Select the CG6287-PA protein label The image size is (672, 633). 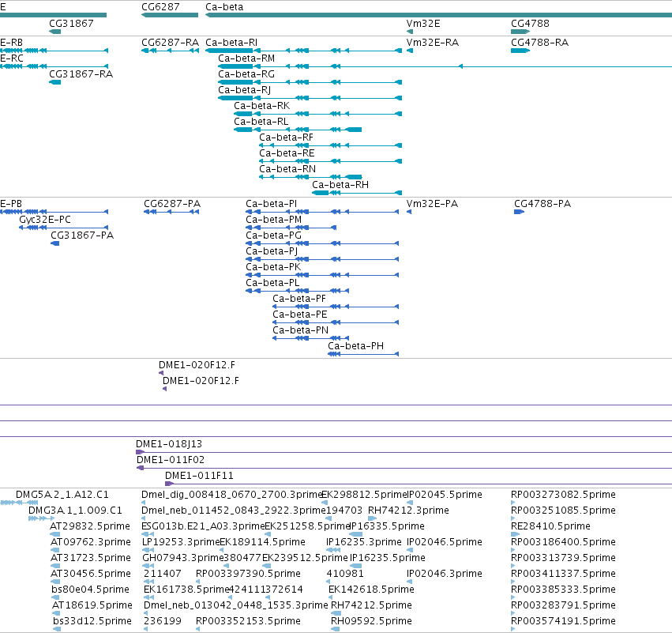tap(172, 204)
